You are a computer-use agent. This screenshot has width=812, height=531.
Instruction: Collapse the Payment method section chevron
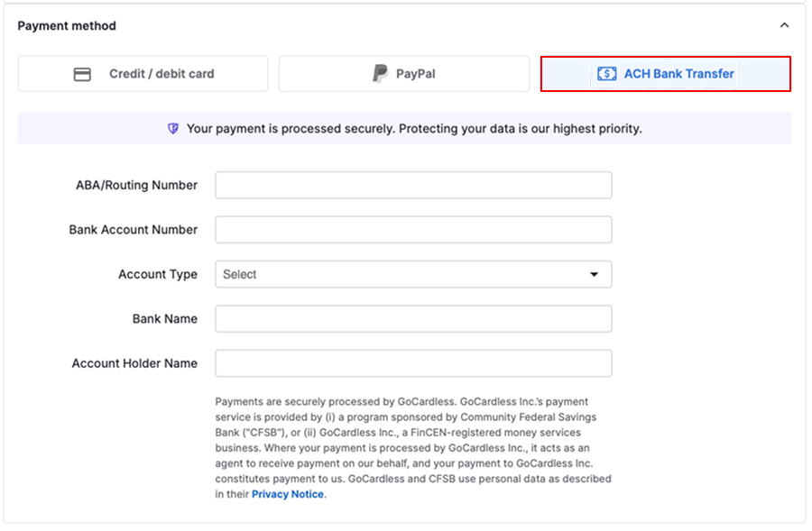click(x=784, y=26)
